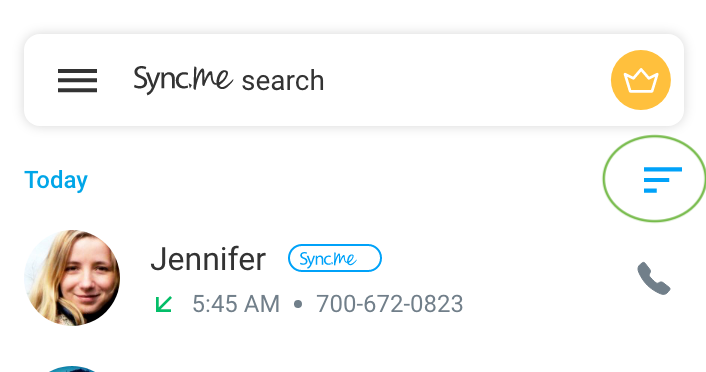Tap the Sync.me badge beside Jennifer
The height and width of the screenshot is (372, 706).
[x=335, y=258]
